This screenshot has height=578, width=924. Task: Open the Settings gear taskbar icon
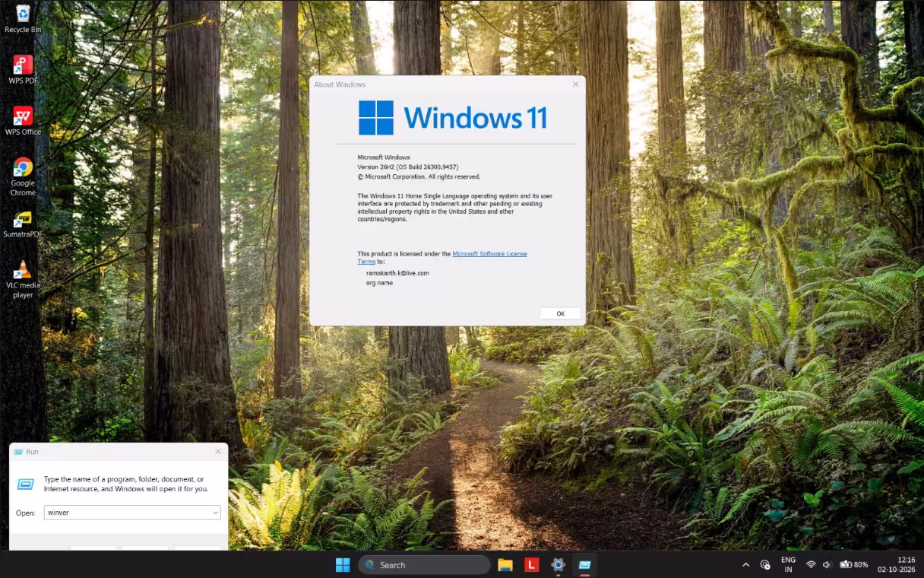pos(558,565)
